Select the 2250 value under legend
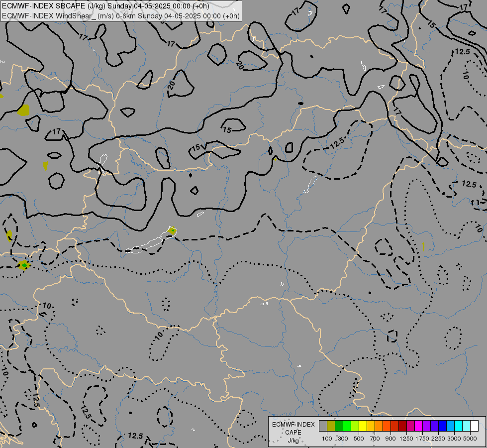This screenshot has height=448, width=487. pos(438,439)
